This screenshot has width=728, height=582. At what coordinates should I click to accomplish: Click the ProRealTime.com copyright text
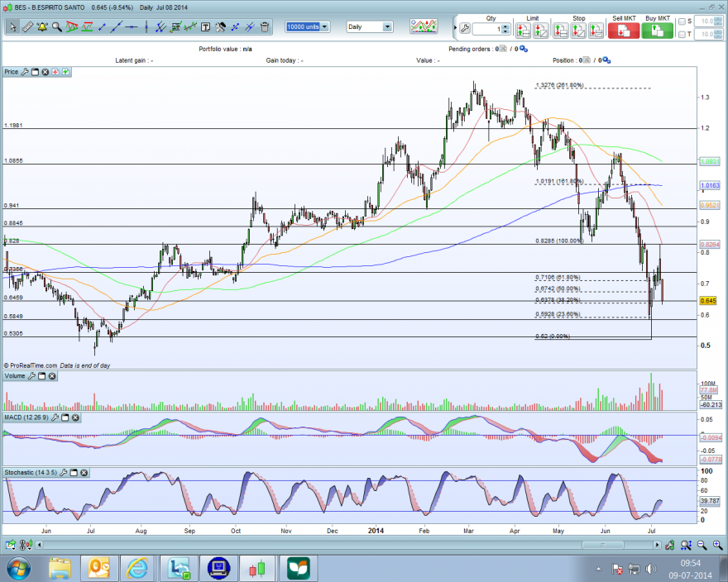pyautogui.click(x=30, y=365)
